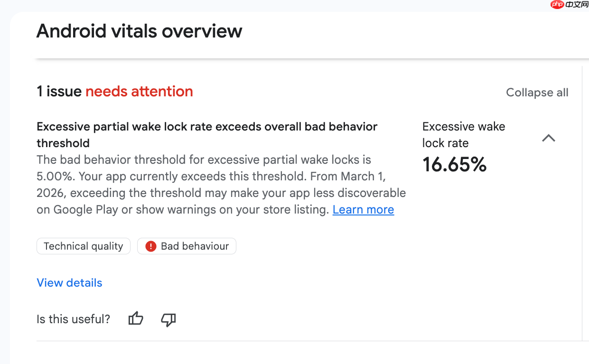Click the 'Is this useful?' prompt text

73,319
